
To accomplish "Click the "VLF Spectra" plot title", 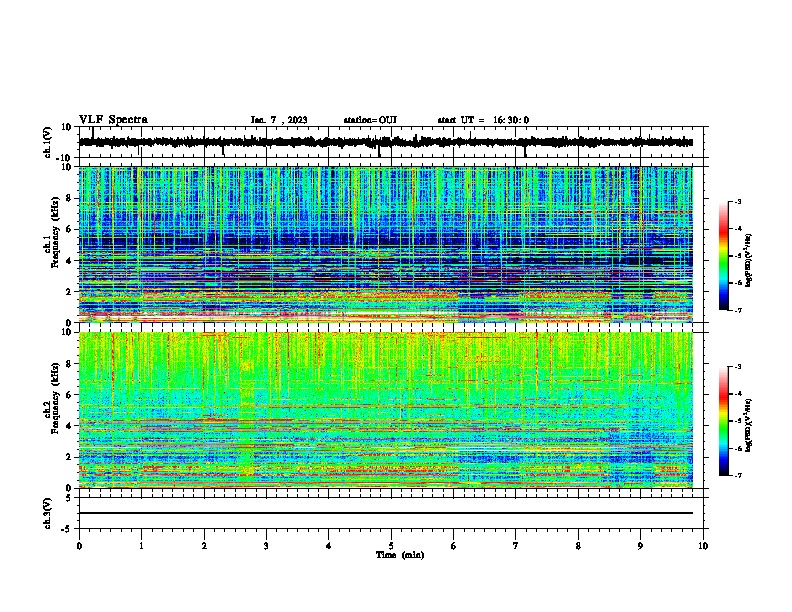I will 113,120.
